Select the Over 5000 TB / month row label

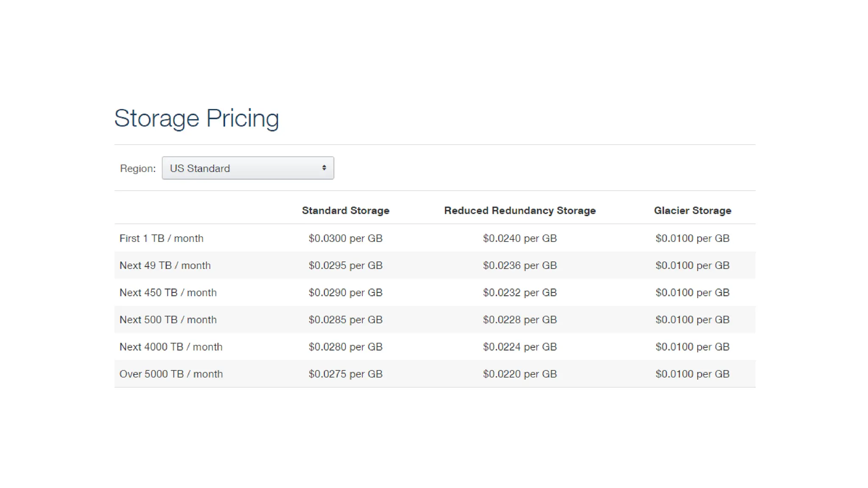171,374
